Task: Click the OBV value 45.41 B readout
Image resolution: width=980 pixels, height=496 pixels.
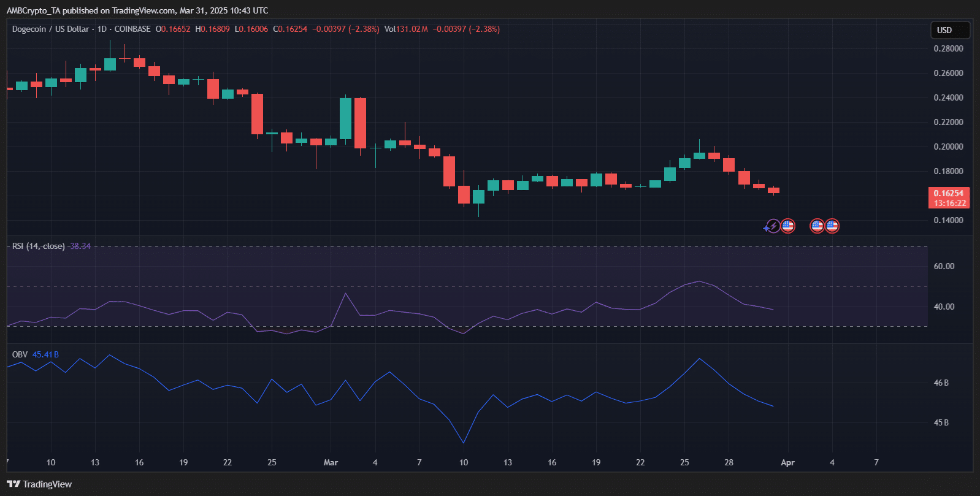Action: 45,355
